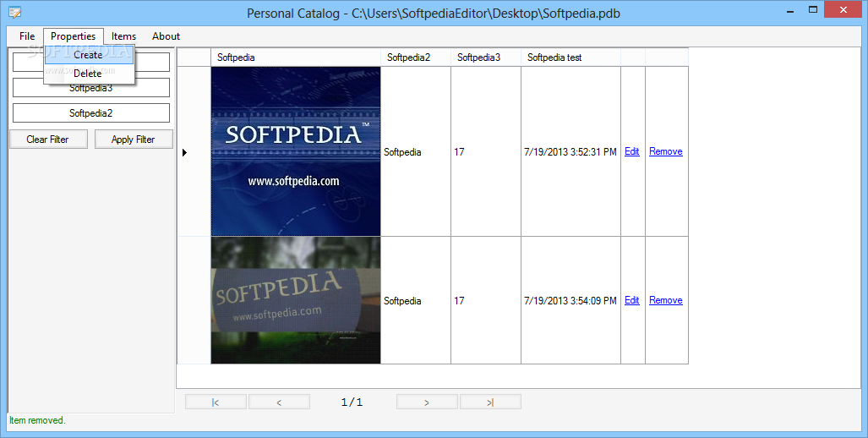Viewport: 868px width, 438px height.
Task: Click the 17 cell in second row
Action: [486, 300]
